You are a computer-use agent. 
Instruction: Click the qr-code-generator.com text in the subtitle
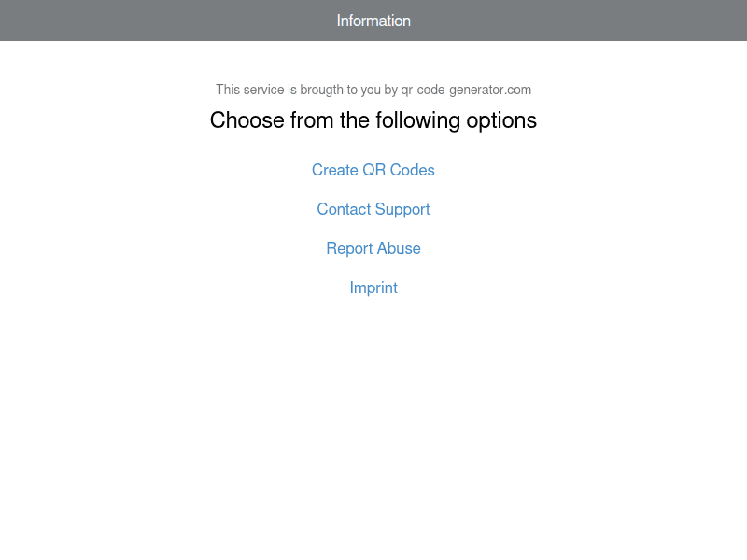point(466,90)
